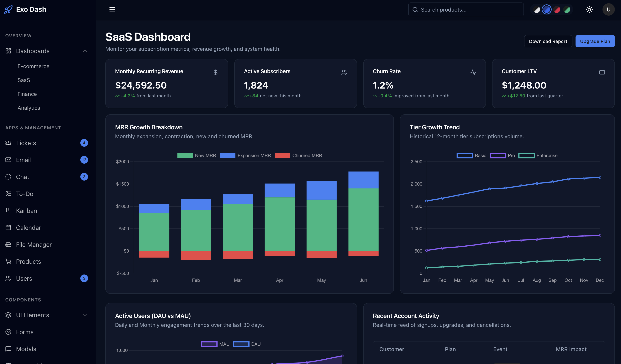Open the Products page link
Viewport: 621px width, 364px height.
click(29, 262)
